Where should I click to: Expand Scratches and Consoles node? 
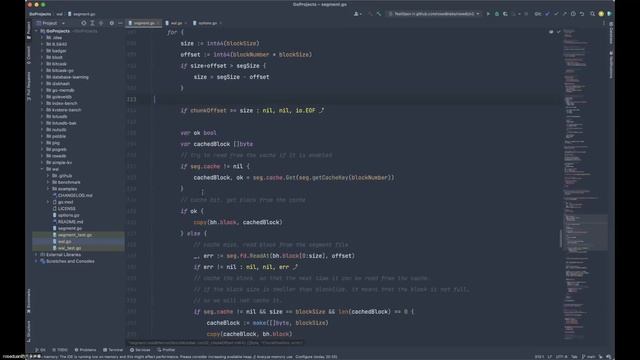coord(36,261)
